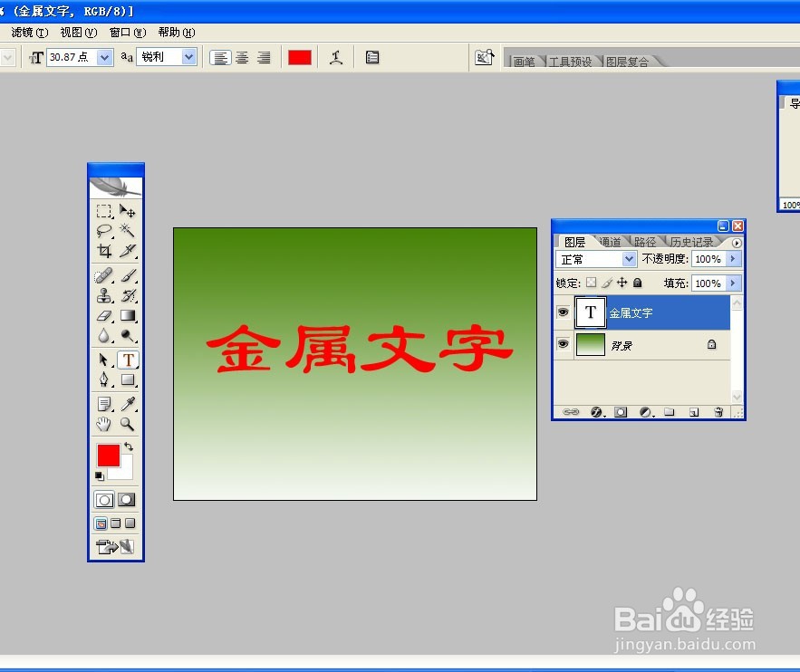
Task: Switch to the 通道 channels tab
Action: (x=610, y=242)
